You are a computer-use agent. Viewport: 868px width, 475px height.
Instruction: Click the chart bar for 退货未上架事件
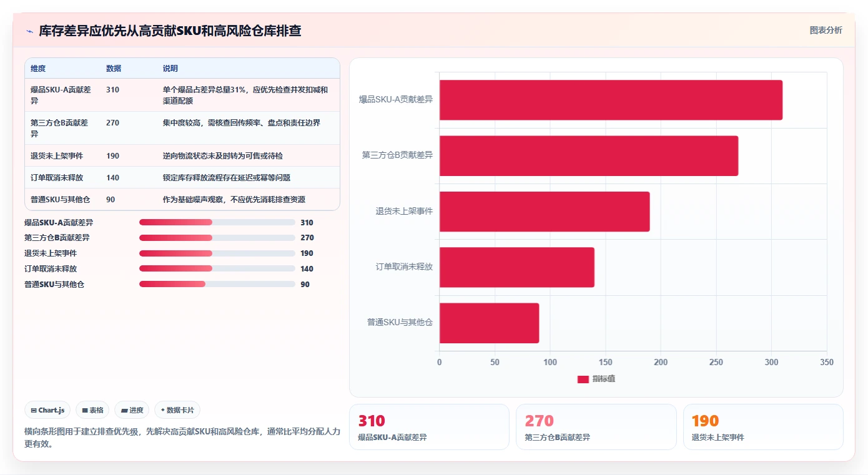[545, 212]
